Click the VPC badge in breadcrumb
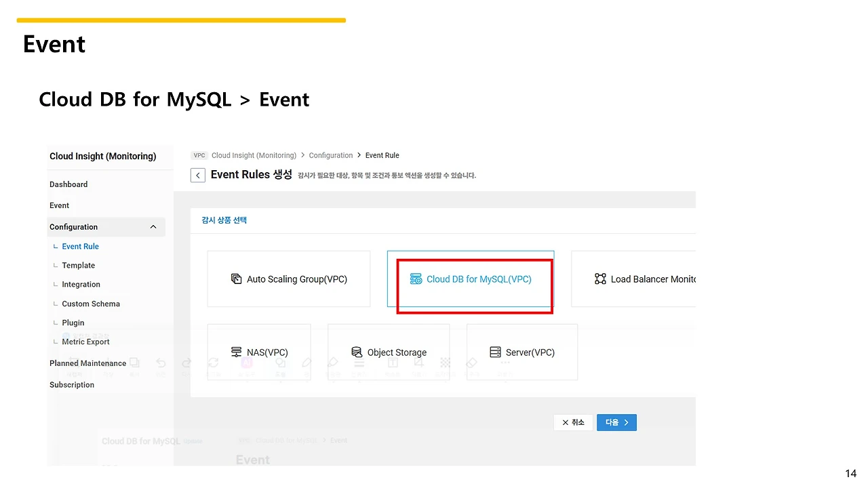Image resolution: width=868 pixels, height=488 pixels. click(199, 155)
